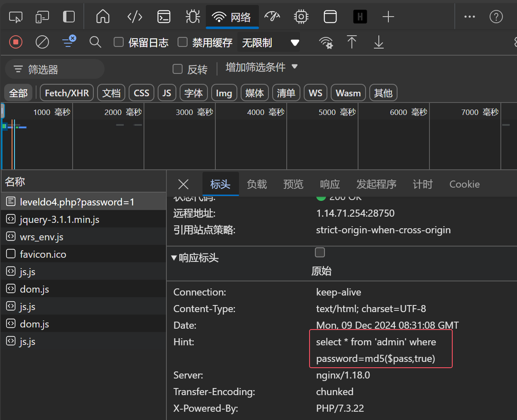Click the PHP/7.3.22 header value

[x=340, y=408]
